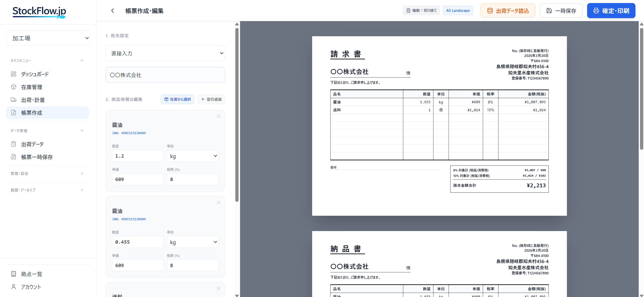Remove the first 醤油 item with its X
Image resolution: width=644 pixels, height=297 pixels.
[x=218, y=116]
